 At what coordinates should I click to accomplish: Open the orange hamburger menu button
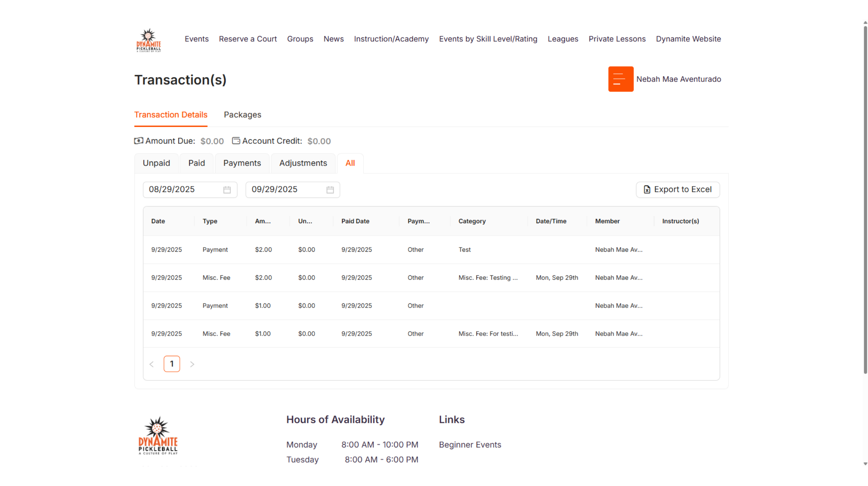tap(620, 79)
